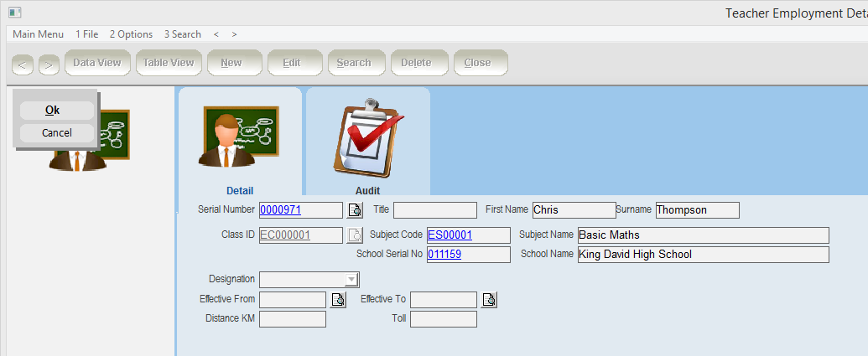Switch to Table View in the toolbar
The image size is (868, 356).
(169, 63)
